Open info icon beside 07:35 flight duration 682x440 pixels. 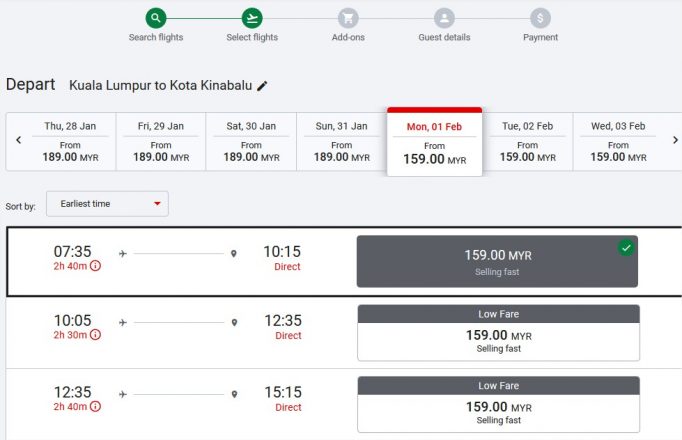(95, 266)
